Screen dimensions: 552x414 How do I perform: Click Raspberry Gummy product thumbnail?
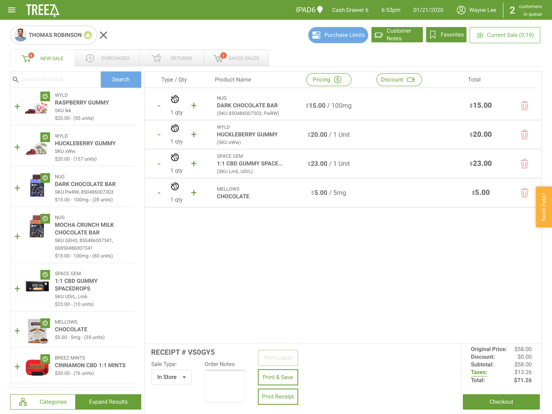[x=37, y=104]
